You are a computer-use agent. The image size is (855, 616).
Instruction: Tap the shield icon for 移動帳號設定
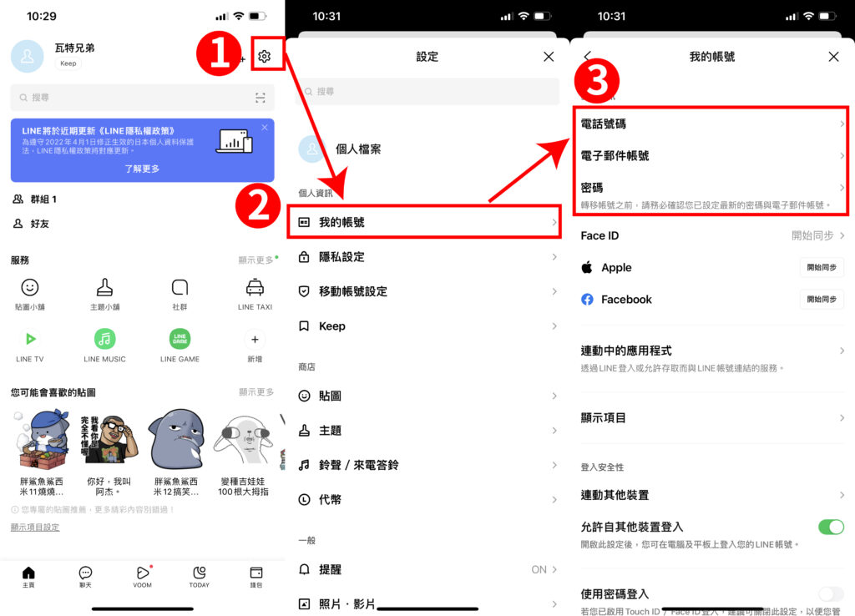tap(304, 291)
